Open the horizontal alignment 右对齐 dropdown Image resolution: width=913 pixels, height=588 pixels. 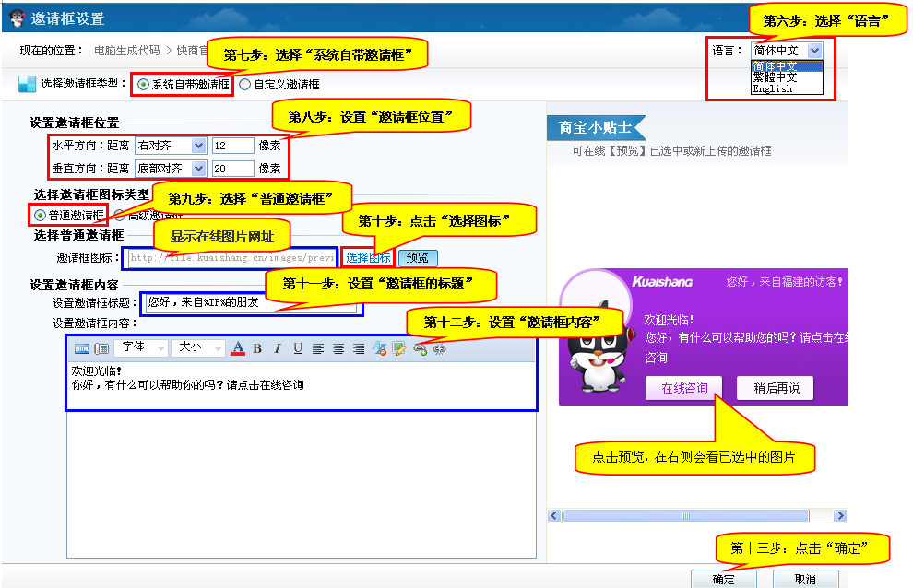pyautogui.click(x=170, y=146)
